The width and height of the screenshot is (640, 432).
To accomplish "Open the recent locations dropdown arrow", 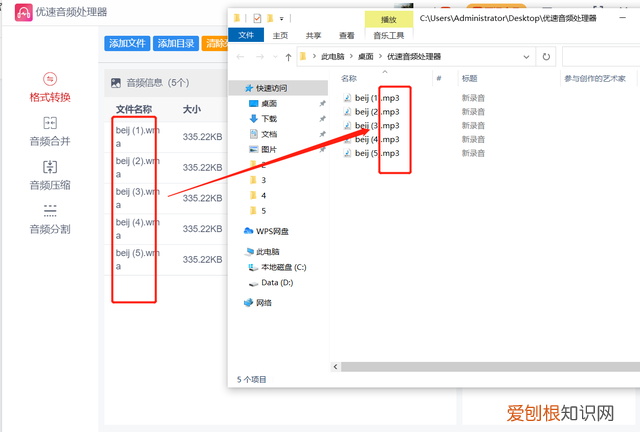I will click(275, 57).
